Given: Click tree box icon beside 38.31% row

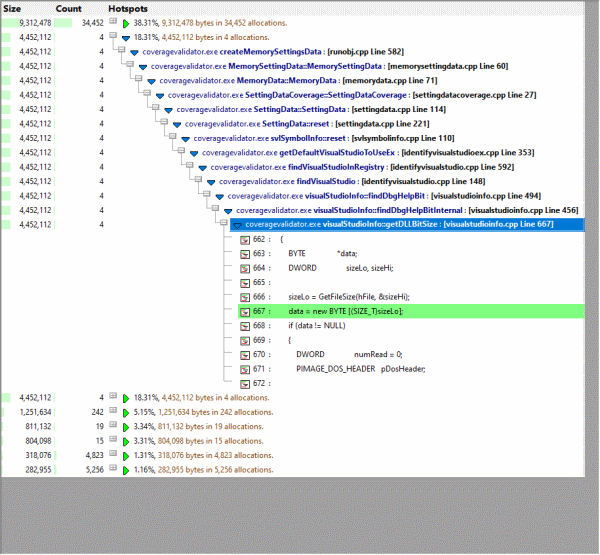Looking at the screenshot, I should click(x=113, y=21).
